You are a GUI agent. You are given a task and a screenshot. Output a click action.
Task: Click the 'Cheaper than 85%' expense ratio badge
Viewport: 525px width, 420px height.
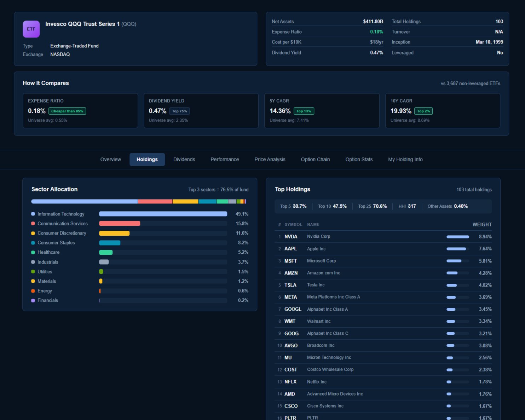coord(67,111)
